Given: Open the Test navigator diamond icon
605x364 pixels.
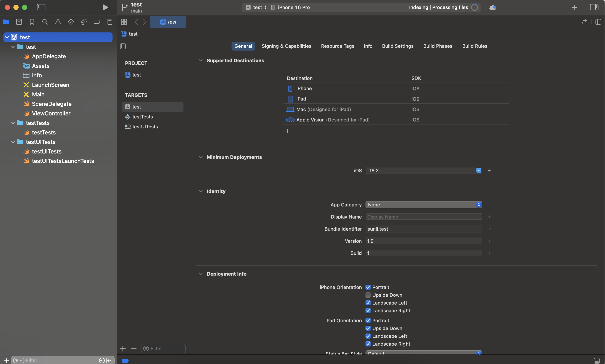Looking at the screenshot, I should [71, 22].
